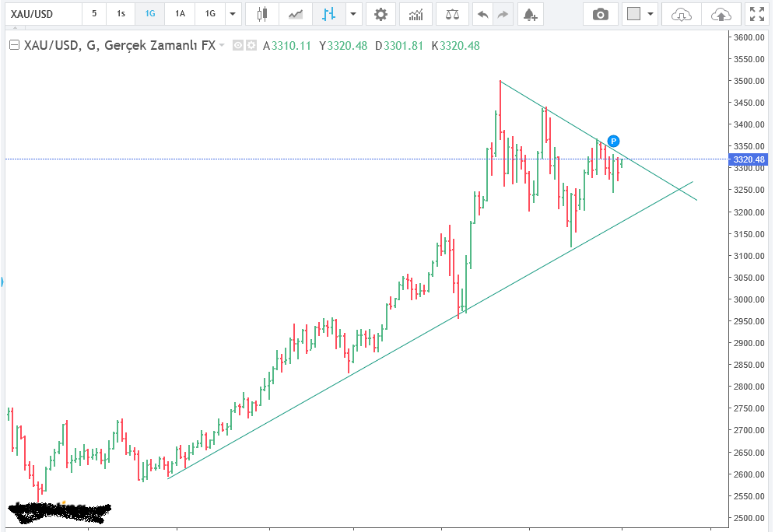Create an alert with the bell icon

click(x=529, y=14)
